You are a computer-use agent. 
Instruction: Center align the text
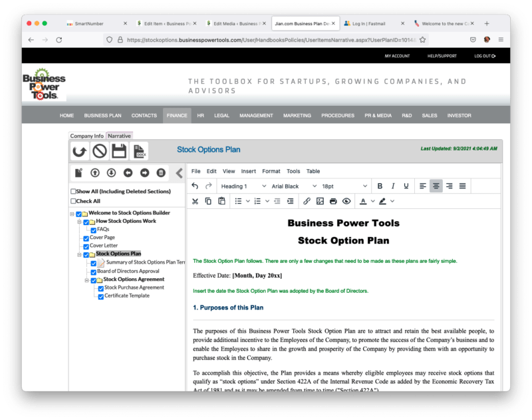pos(436,186)
